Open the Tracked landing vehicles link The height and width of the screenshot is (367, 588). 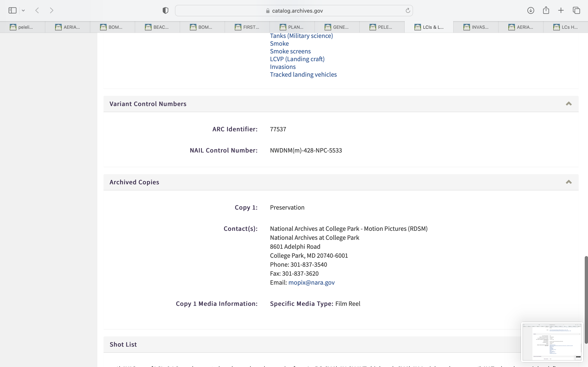click(x=303, y=74)
